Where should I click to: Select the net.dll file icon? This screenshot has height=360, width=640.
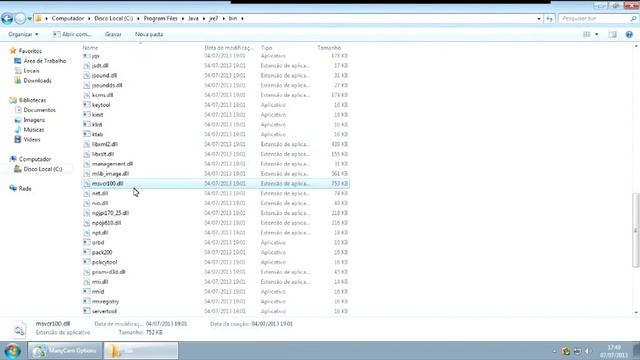(x=87, y=193)
